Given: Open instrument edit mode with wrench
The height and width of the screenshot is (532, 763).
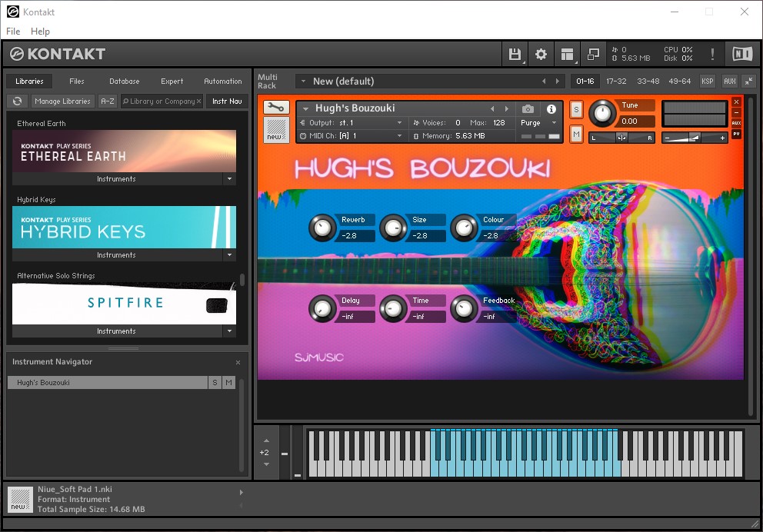Looking at the screenshot, I should click(276, 107).
